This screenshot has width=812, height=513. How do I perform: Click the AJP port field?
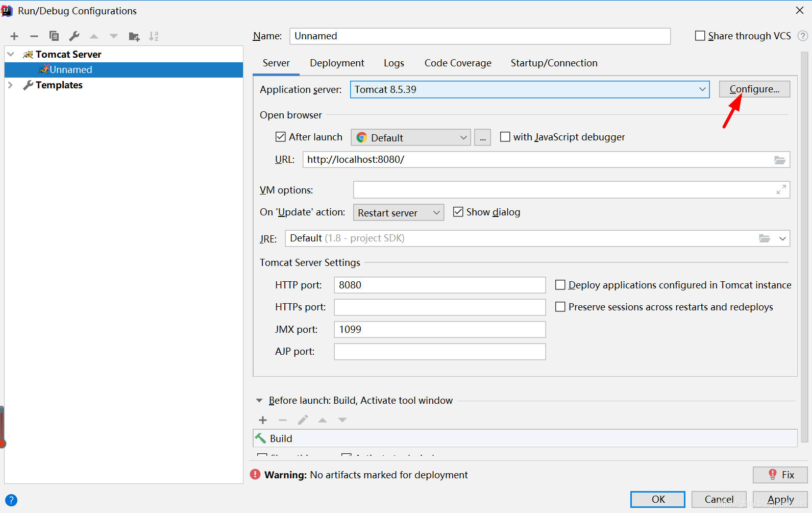click(x=440, y=352)
